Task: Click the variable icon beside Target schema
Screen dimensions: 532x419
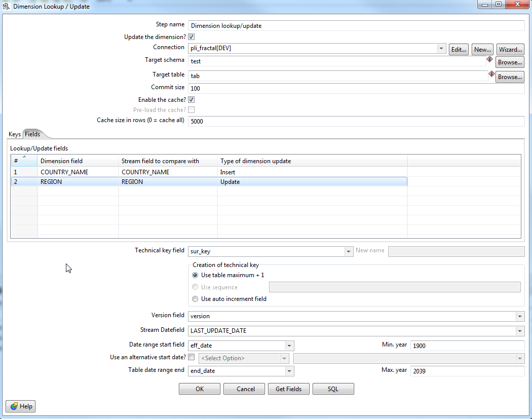Action: click(x=489, y=59)
